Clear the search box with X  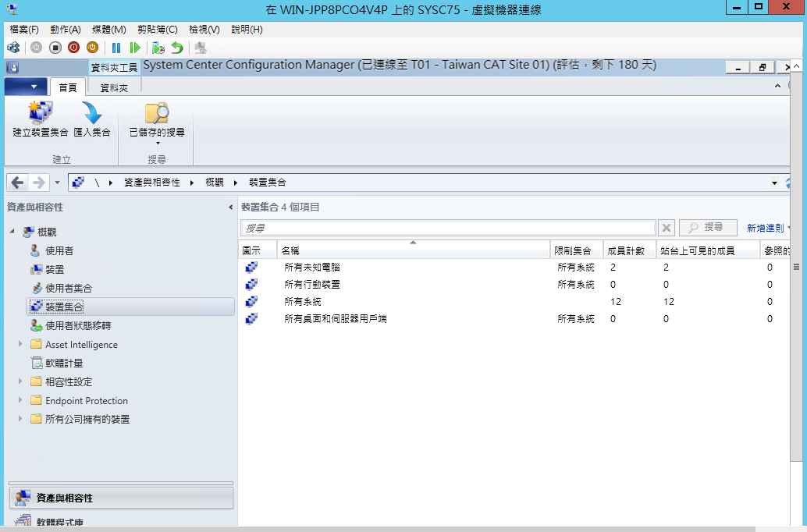click(x=666, y=228)
